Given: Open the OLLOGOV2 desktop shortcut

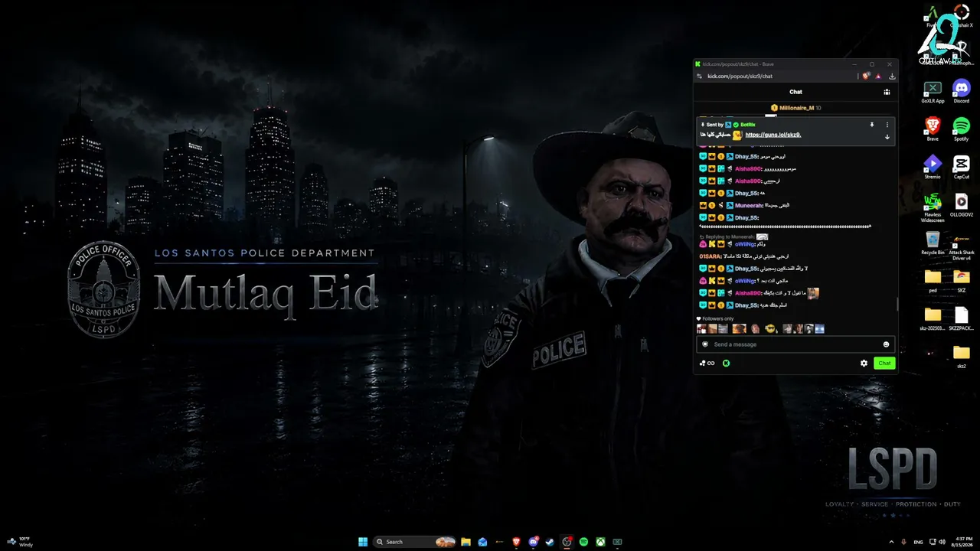Looking at the screenshot, I should (x=961, y=204).
